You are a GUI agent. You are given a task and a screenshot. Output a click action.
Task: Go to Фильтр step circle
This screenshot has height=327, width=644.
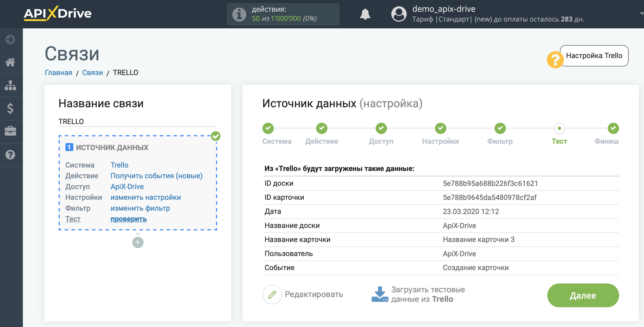[x=500, y=128]
